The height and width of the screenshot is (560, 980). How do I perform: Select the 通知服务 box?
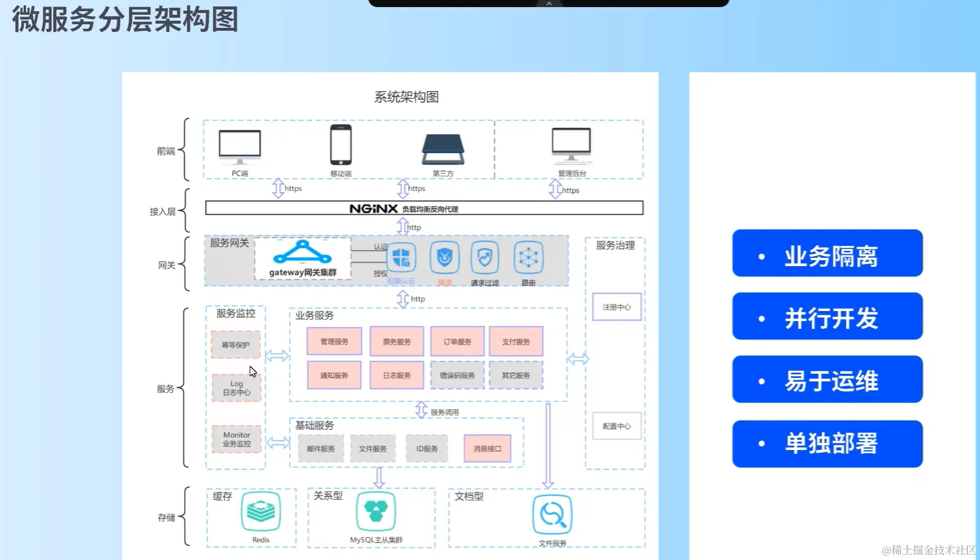tap(334, 376)
